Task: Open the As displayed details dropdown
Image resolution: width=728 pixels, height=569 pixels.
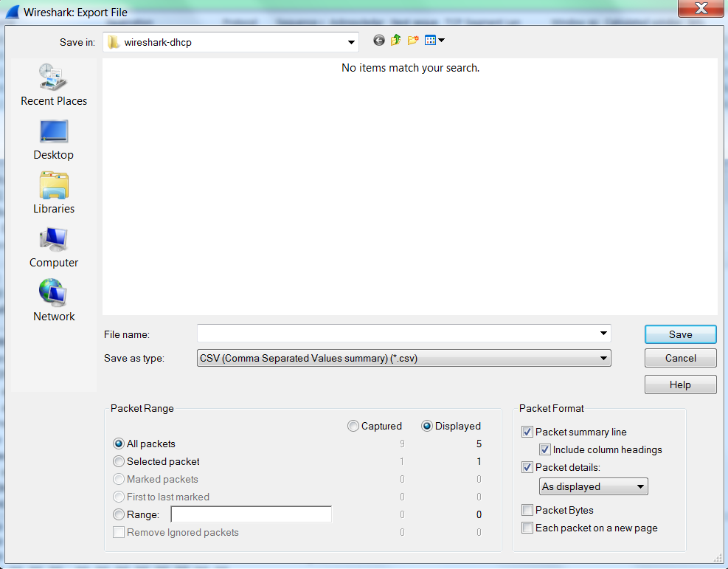Action: (x=593, y=486)
